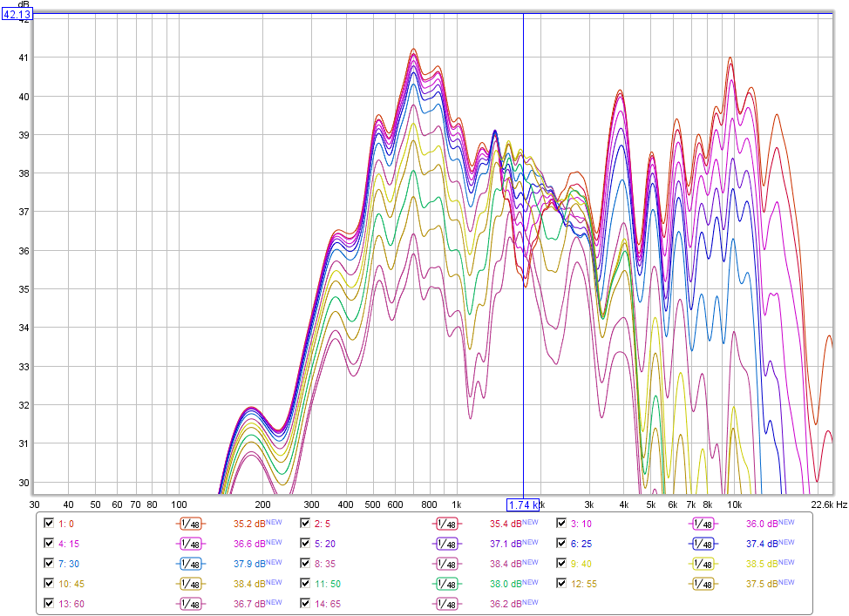849x616 pixels.
Task: Click the '14: 65' trace label
Action: pyautogui.click(x=328, y=604)
